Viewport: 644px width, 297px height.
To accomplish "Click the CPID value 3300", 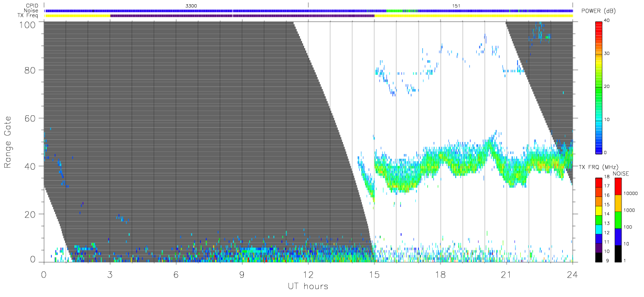I will tap(191, 6).
